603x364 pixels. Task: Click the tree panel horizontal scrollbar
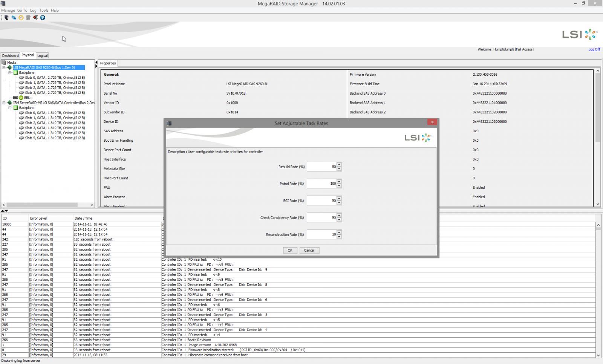pos(47,205)
